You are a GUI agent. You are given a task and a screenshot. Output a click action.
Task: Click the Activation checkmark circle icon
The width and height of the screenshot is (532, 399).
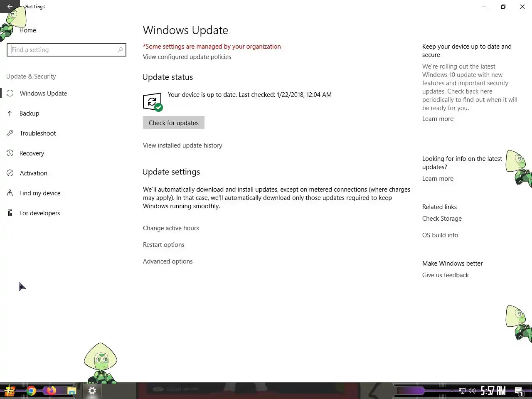10,173
